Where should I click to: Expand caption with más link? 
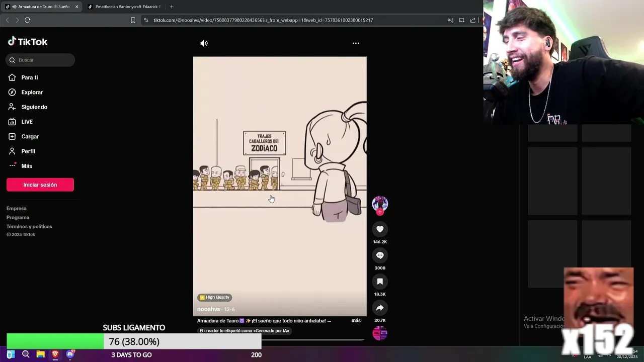(356, 321)
